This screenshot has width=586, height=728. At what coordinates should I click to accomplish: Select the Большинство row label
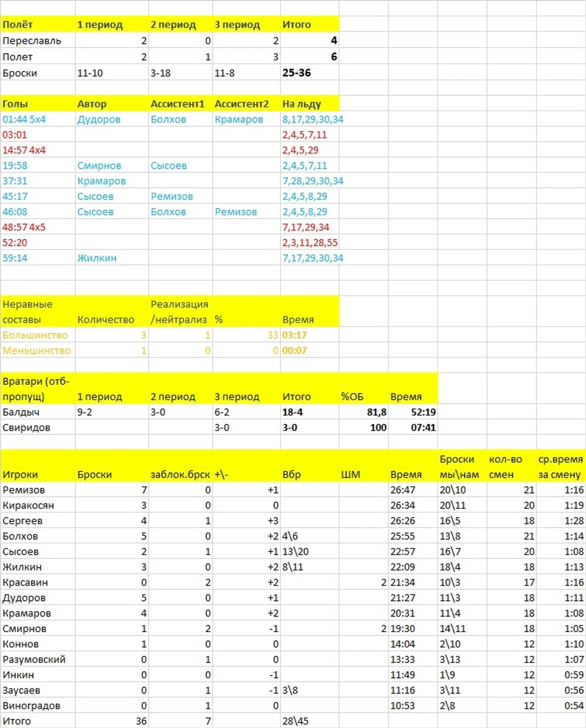point(38,335)
